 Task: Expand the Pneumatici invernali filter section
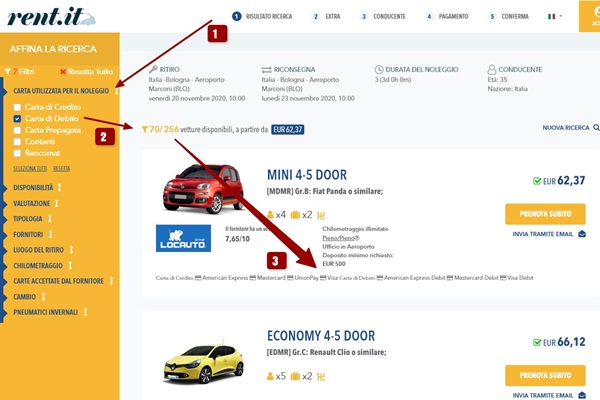pyautogui.click(x=49, y=312)
